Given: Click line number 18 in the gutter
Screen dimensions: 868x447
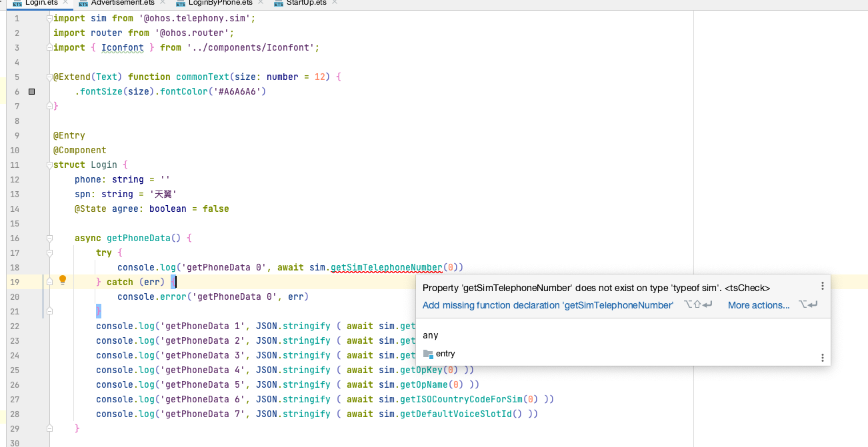Looking at the screenshot, I should [x=15, y=267].
